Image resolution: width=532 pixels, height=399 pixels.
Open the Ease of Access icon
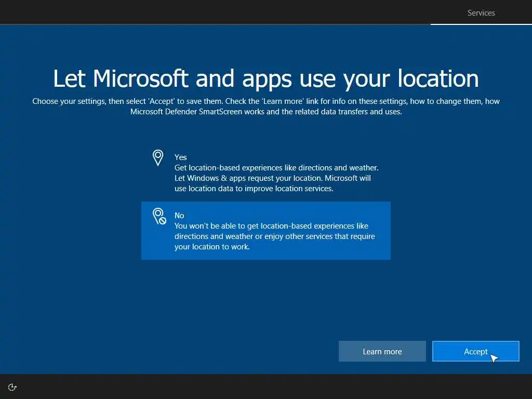tap(12, 387)
